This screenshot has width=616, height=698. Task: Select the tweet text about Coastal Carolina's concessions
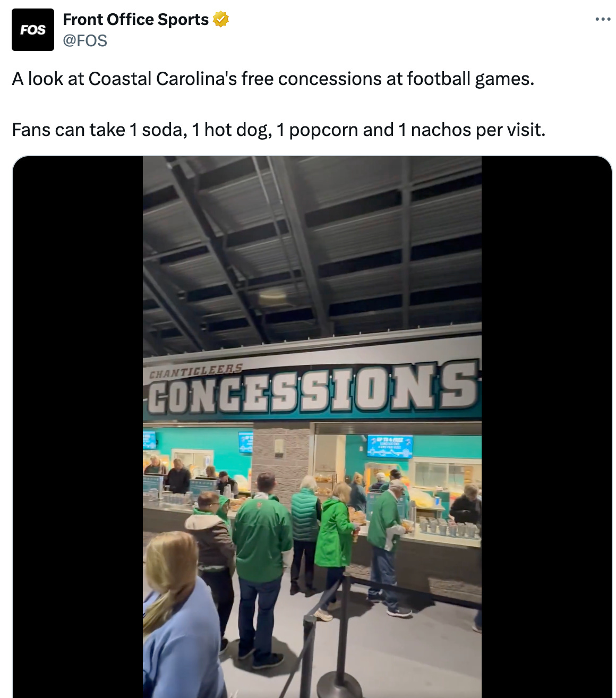pyautogui.click(x=273, y=79)
